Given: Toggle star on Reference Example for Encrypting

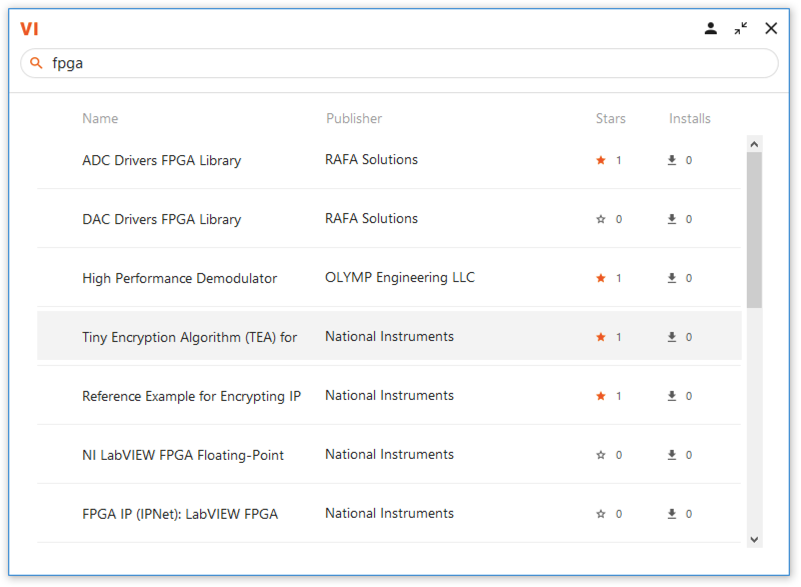Looking at the screenshot, I should point(601,396).
